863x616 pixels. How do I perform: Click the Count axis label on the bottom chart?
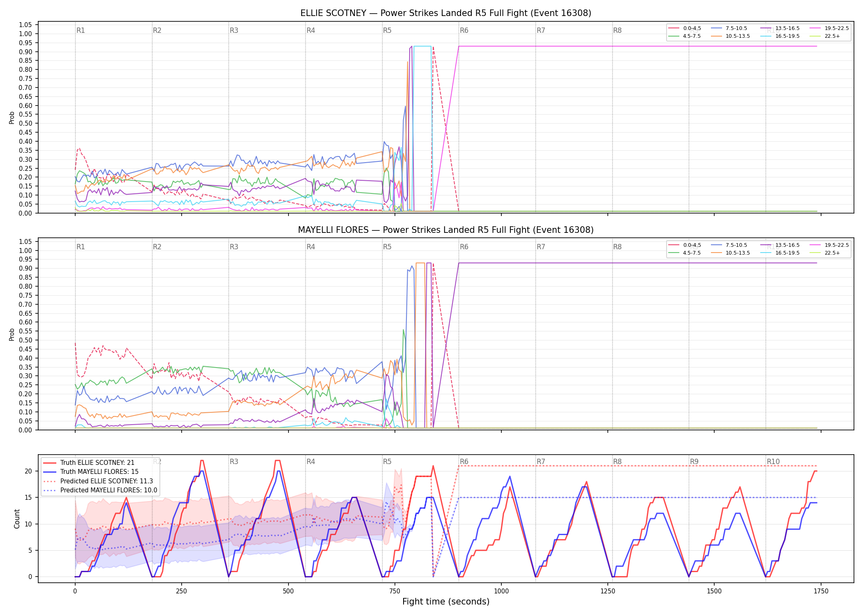pyautogui.click(x=17, y=519)
